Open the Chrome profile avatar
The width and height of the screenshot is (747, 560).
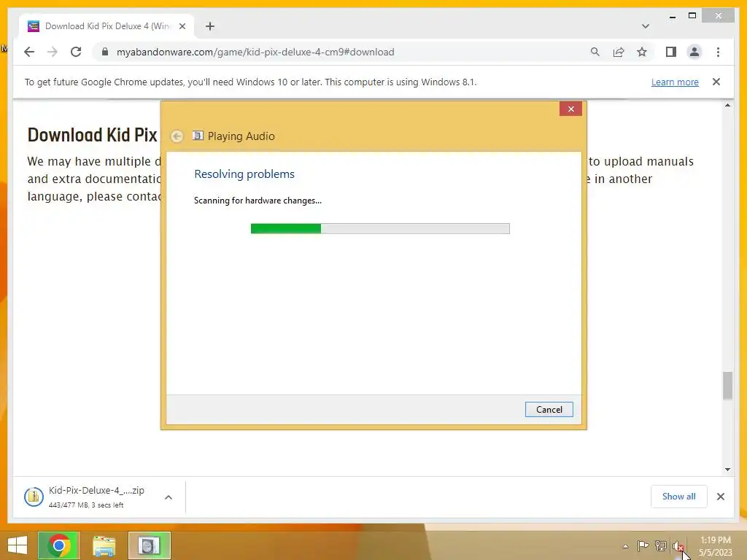694,52
